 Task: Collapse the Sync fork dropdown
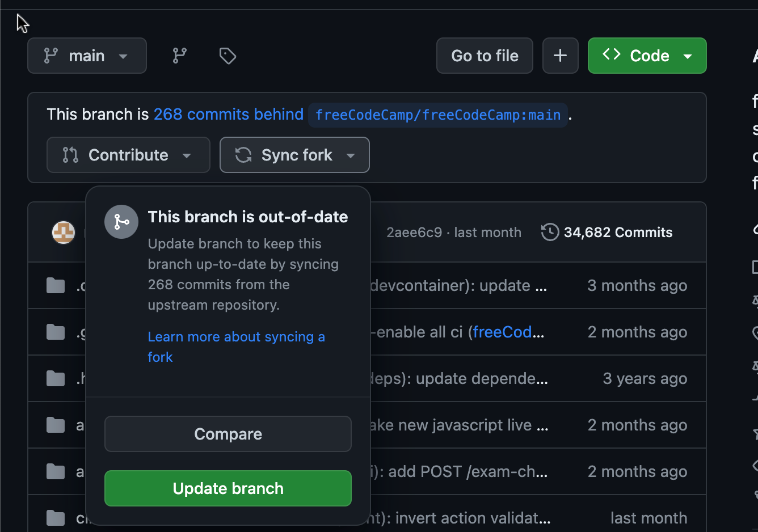[x=294, y=155]
